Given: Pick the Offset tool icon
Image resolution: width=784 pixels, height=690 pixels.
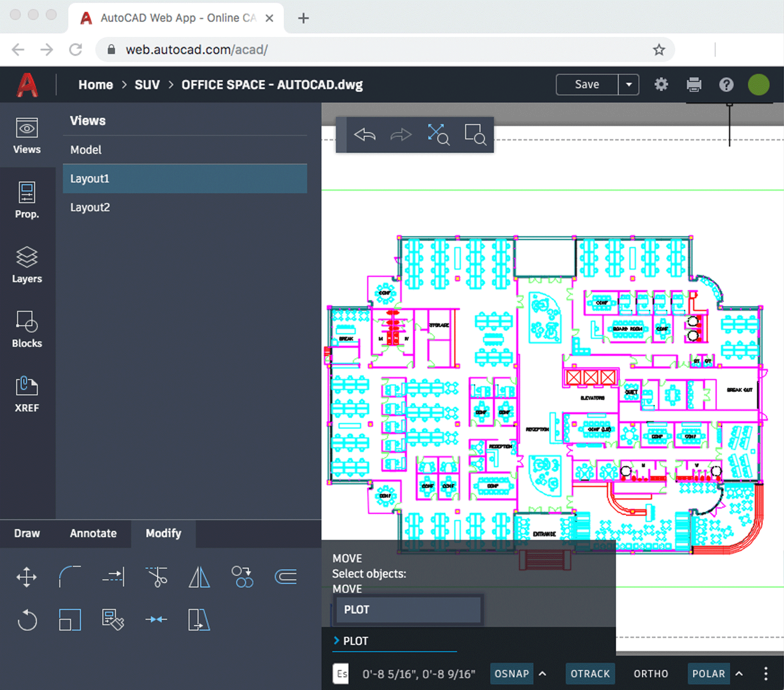Looking at the screenshot, I should tap(286, 577).
